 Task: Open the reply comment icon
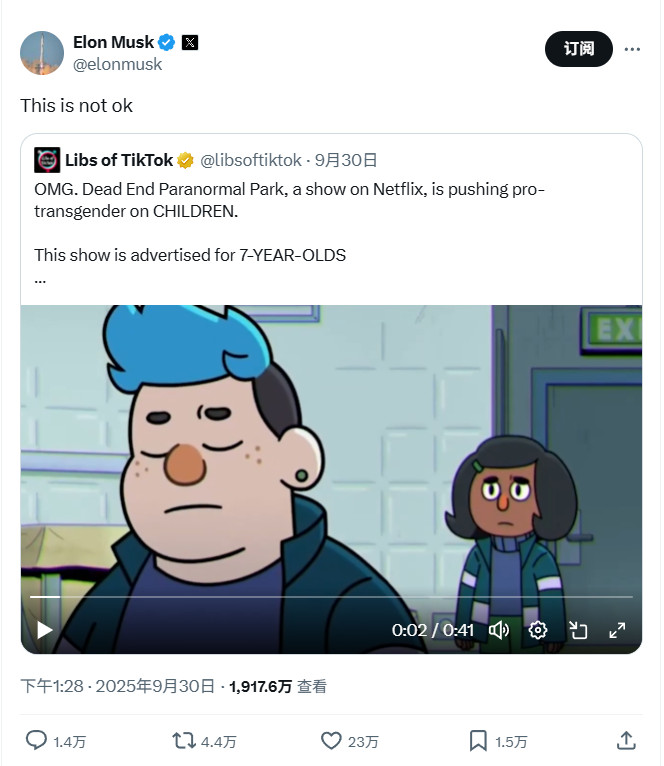click(x=36, y=741)
